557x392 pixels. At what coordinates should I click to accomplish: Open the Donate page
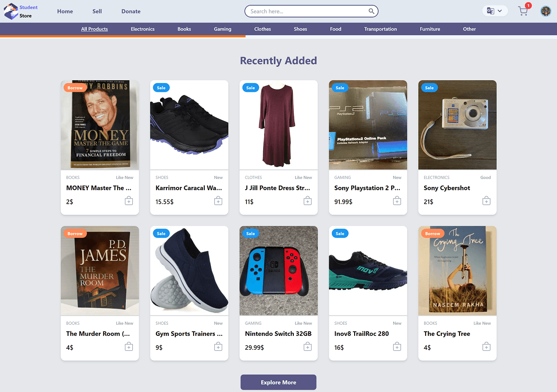(131, 11)
